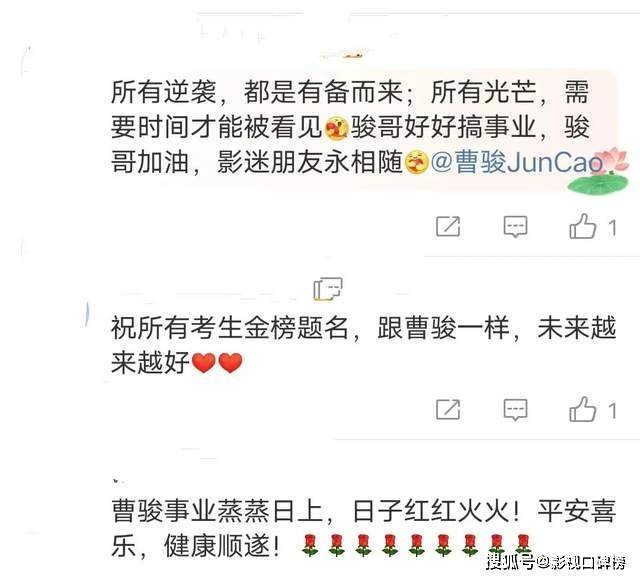Image resolution: width=640 pixels, height=579 pixels.
Task: Click the sticker note icon above second comment
Action: tap(328, 289)
